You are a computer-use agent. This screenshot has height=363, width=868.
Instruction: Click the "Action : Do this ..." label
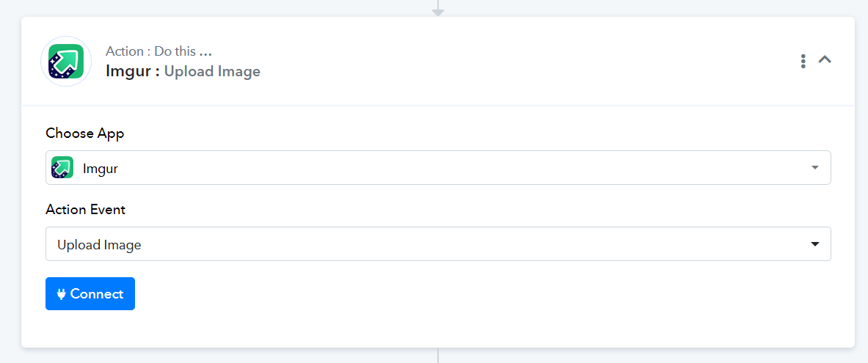[159, 51]
